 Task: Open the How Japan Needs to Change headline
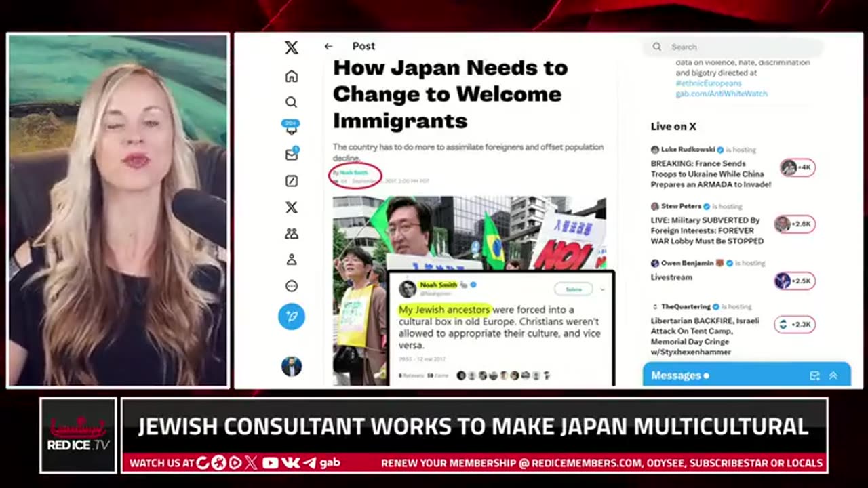[x=450, y=94]
